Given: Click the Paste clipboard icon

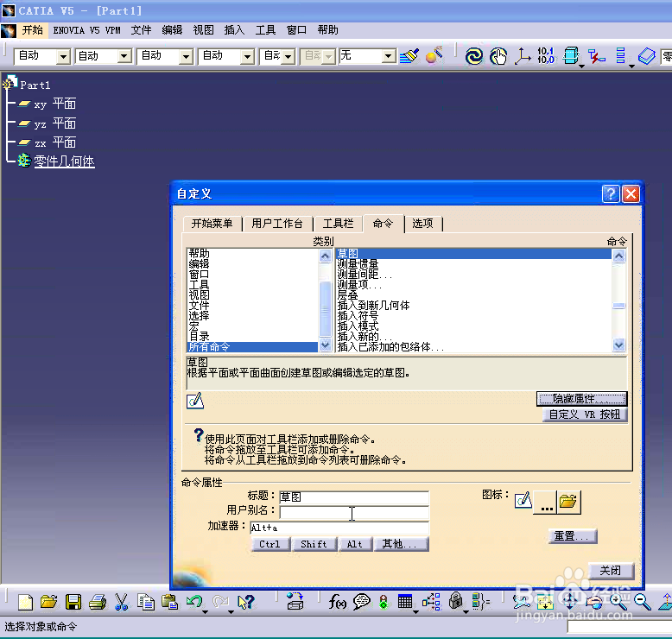Looking at the screenshot, I should point(169,602).
